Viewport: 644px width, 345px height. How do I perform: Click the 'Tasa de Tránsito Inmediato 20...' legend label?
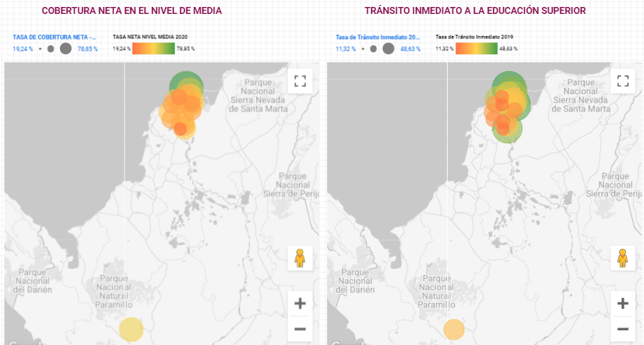[377, 36]
